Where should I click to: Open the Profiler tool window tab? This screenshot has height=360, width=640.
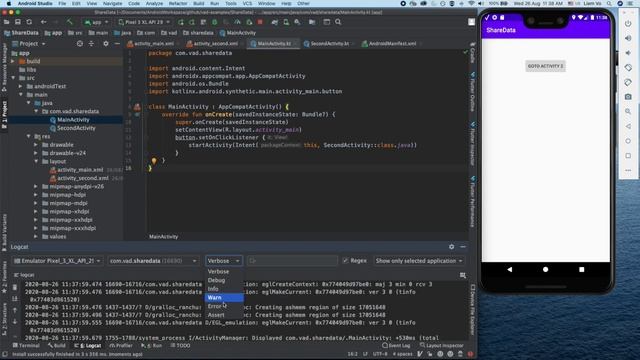coord(121,345)
